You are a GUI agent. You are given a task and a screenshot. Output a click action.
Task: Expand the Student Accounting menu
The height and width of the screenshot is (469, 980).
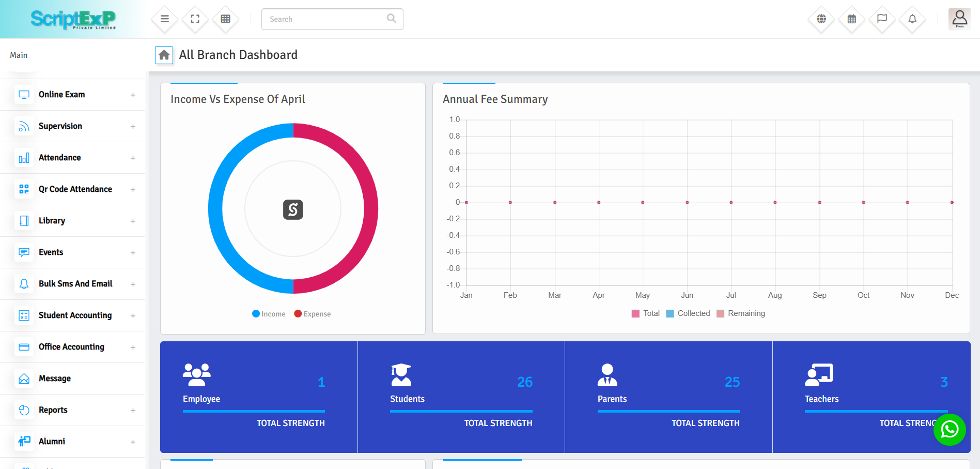[74, 315]
